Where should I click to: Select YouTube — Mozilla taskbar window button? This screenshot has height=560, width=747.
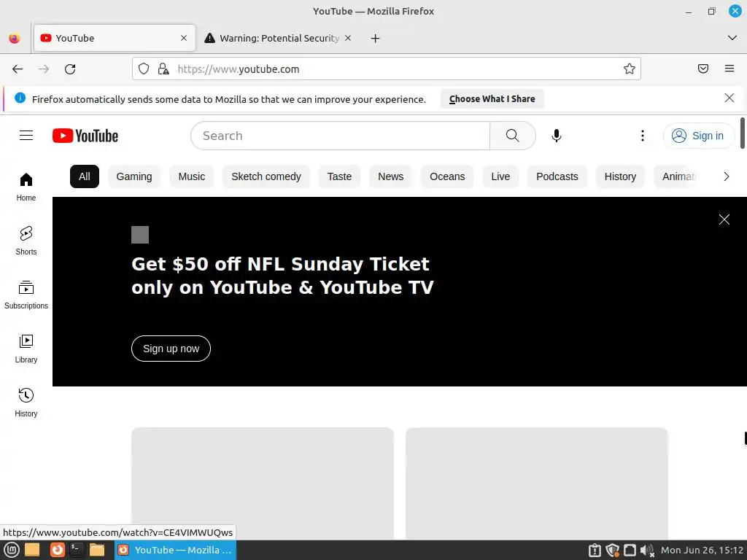(x=175, y=550)
